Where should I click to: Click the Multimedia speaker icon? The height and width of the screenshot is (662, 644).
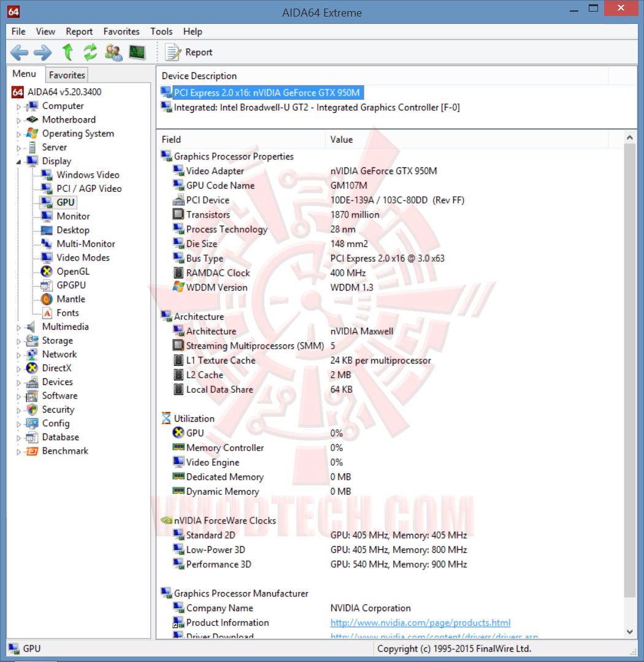31,327
